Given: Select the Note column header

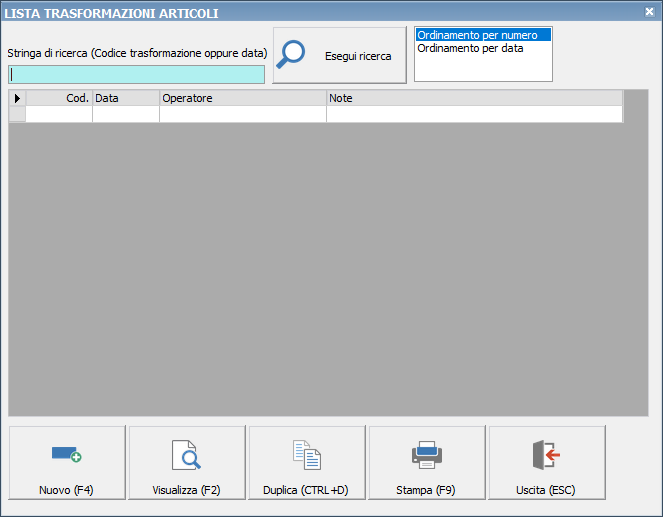Looking at the screenshot, I should tap(474, 98).
